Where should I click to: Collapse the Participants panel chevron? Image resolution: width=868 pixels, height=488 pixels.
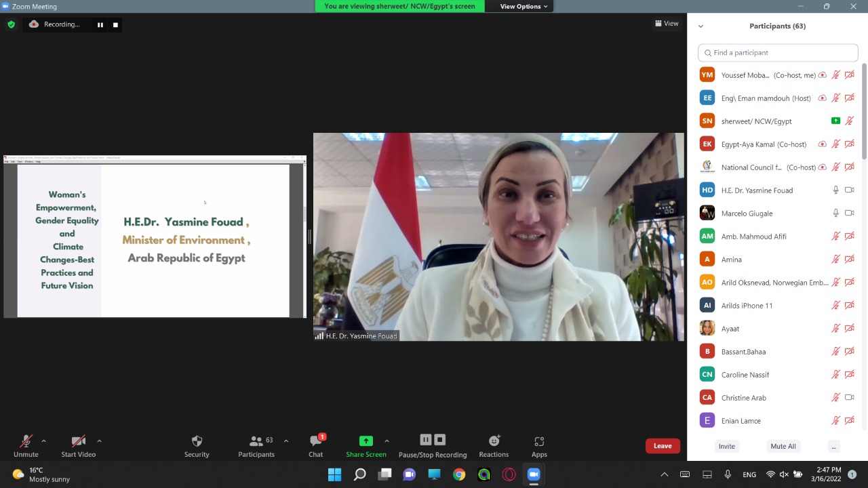pyautogui.click(x=701, y=26)
